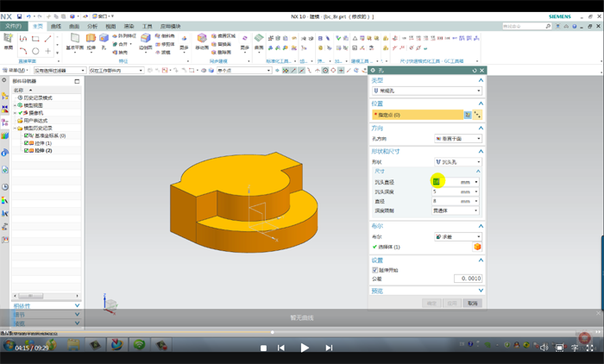
Task: Toggle the 延伸开始 checkbox
Action: click(x=375, y=270)
